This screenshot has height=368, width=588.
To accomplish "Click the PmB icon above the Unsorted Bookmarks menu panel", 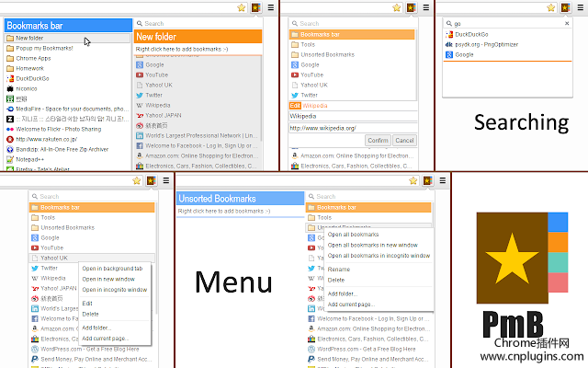I will (428, 180).
